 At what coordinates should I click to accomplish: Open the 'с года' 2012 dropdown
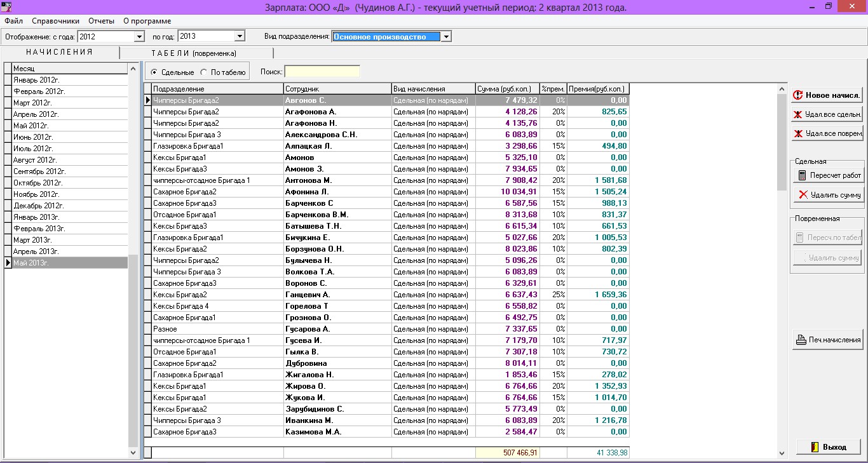coord(139,37)
